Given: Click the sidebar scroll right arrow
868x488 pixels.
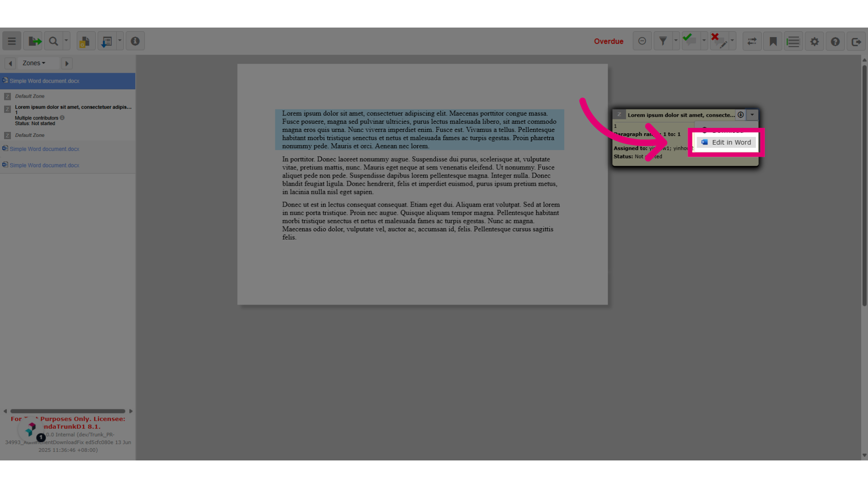Looking at the screenshot, I should point(131,411).
